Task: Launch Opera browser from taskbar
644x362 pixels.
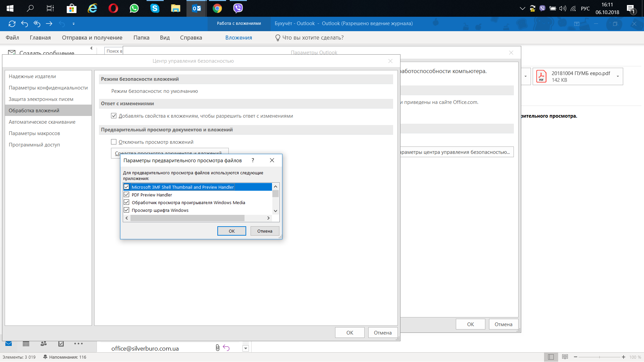Action: [x=113, y=8]
